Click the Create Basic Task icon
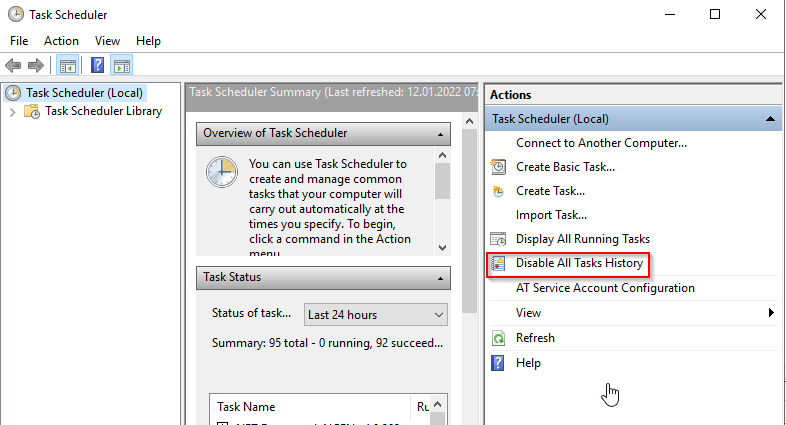The image size is (786, 425). [498, 167]
